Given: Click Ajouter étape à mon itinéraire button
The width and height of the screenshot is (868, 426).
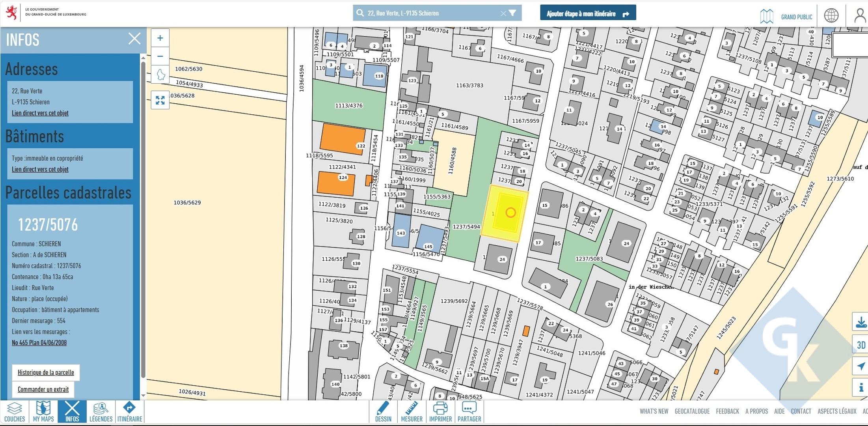Looking at the screenshot, I should click(x=588, y=13).
